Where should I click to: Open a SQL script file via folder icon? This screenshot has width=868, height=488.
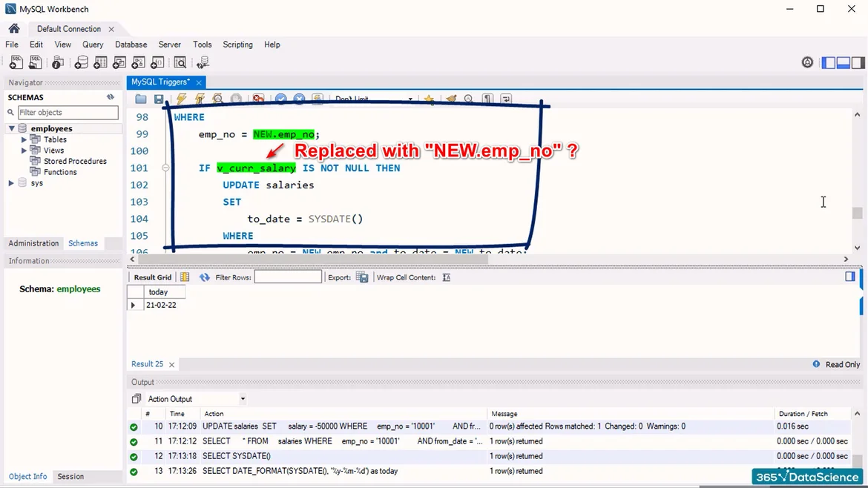pos(141,99)
